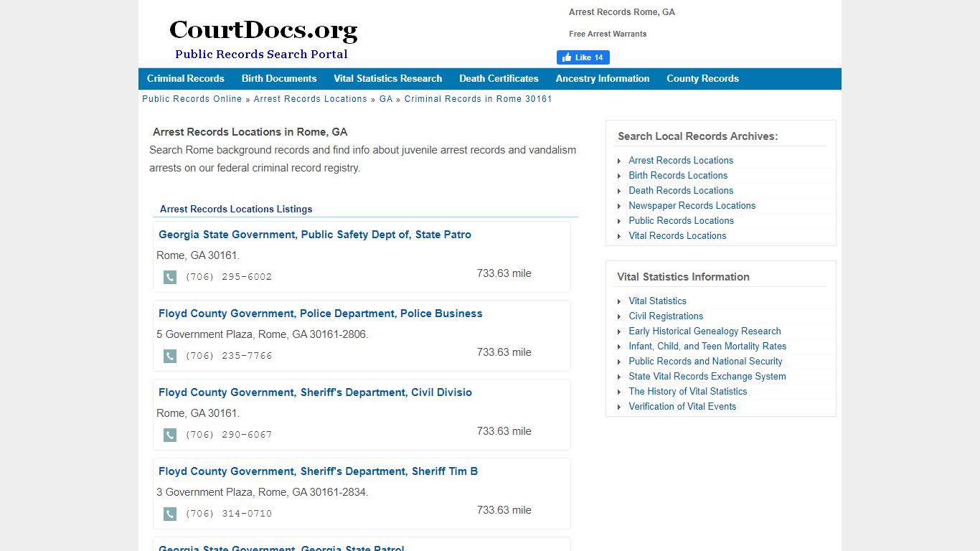980x551 pixels.
Task: Click 733.63 mile in the Police Department listing
Action: tap(504, 352)
